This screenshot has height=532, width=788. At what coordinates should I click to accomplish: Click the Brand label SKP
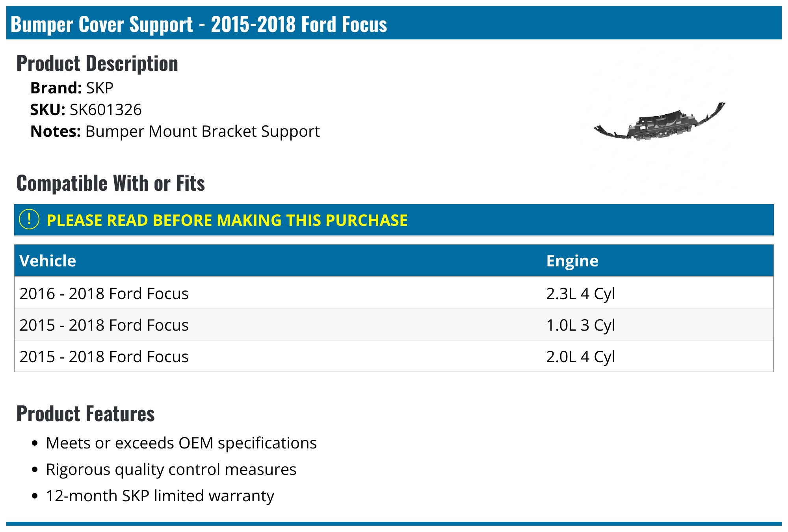coord(100,88)
